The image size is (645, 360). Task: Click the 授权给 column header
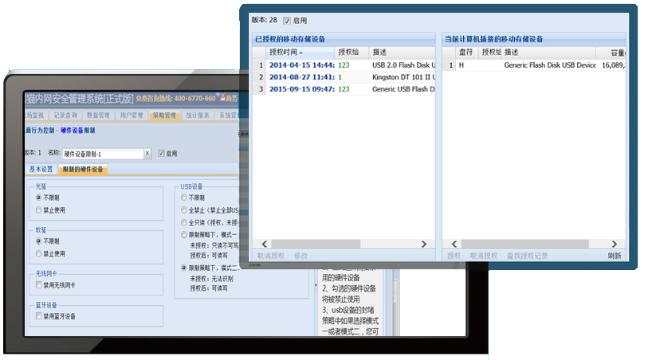[x=352, y=52]
